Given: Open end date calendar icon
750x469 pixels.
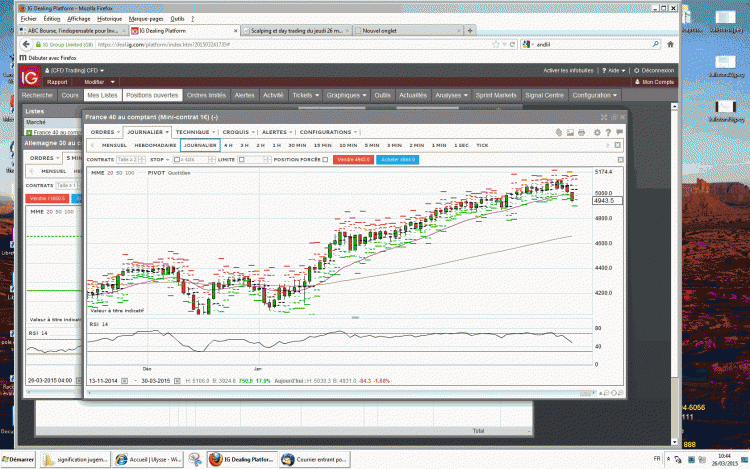Looking at the screenshot, I should [x=177, y=381].
